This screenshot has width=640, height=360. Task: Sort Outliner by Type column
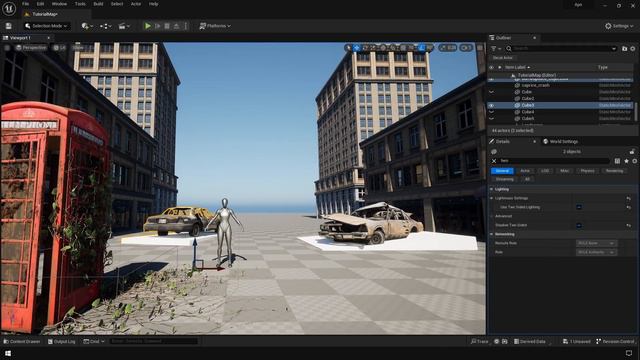[x=603, y=67]
